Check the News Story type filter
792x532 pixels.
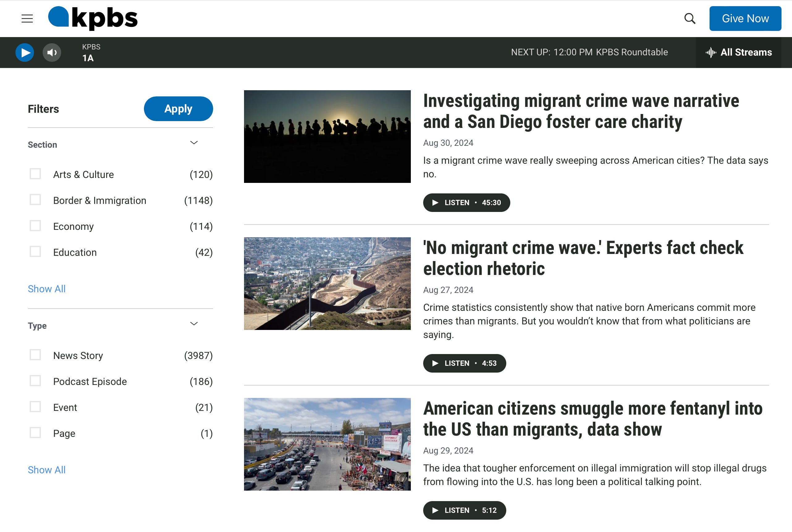click(35, 355)
